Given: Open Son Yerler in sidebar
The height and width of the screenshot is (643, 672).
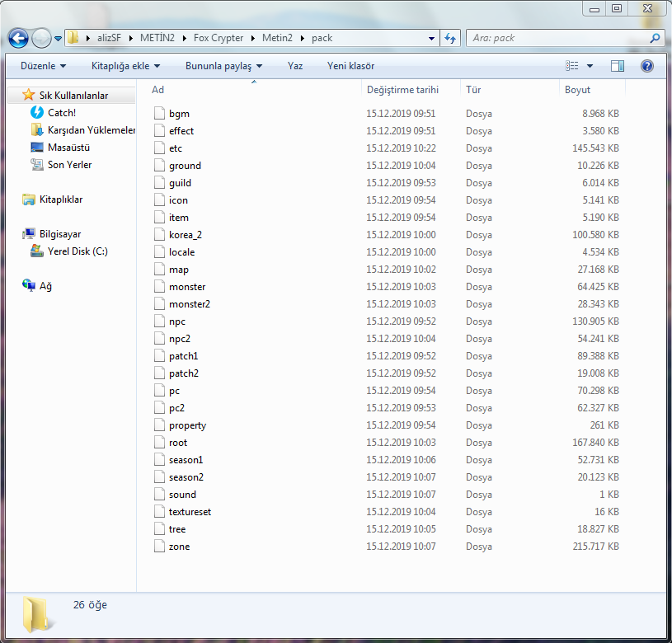Looking at the screenshot, I should pyautogui.click(x=69, y=165).
